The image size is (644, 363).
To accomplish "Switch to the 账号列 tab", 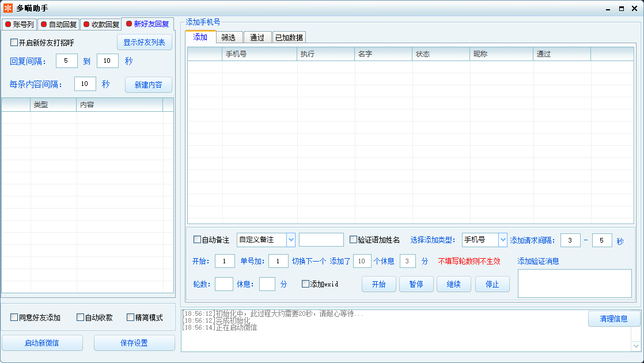I will pyautogui.click(x=19, y=24).
